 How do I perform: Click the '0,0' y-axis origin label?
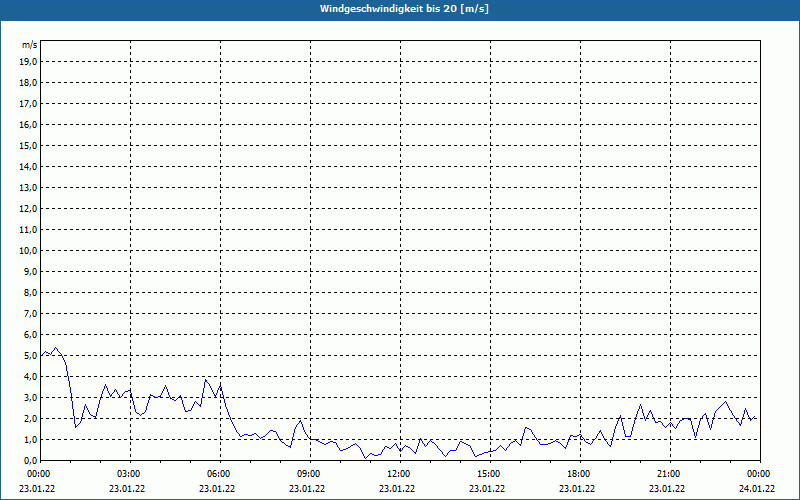[31, 460]
